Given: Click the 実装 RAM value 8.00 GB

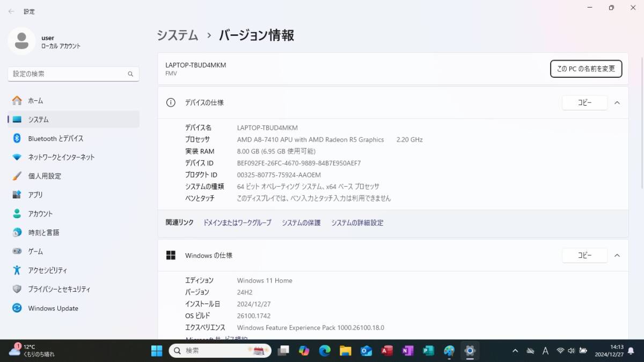Looking at the screenshot, I should click(276, 151).
